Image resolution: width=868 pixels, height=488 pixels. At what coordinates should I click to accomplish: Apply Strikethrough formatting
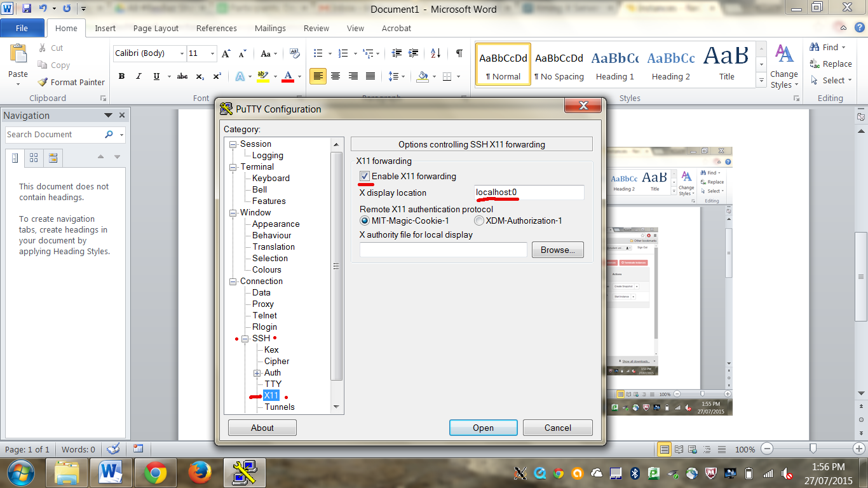pyautogui.click(x=182, y=76)
